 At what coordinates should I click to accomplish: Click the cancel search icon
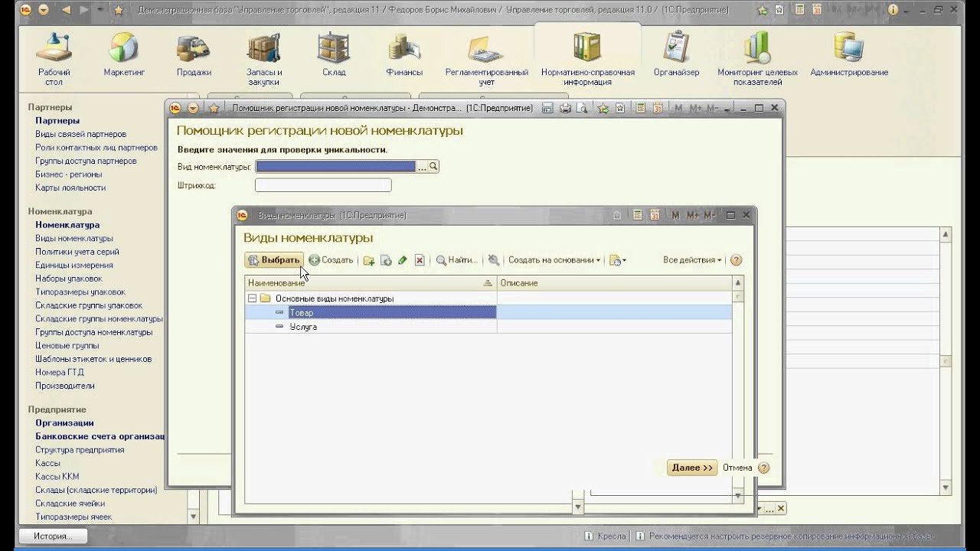click(494, 260)
